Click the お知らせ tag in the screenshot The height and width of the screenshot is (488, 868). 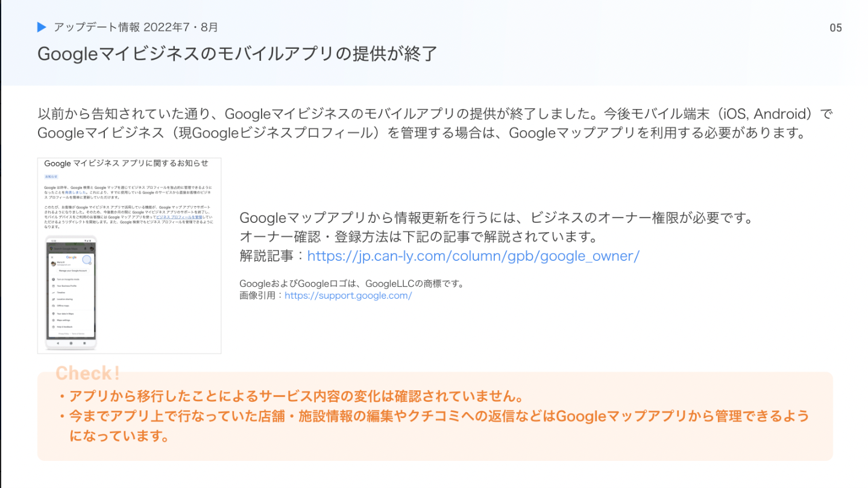pos(49,177)
